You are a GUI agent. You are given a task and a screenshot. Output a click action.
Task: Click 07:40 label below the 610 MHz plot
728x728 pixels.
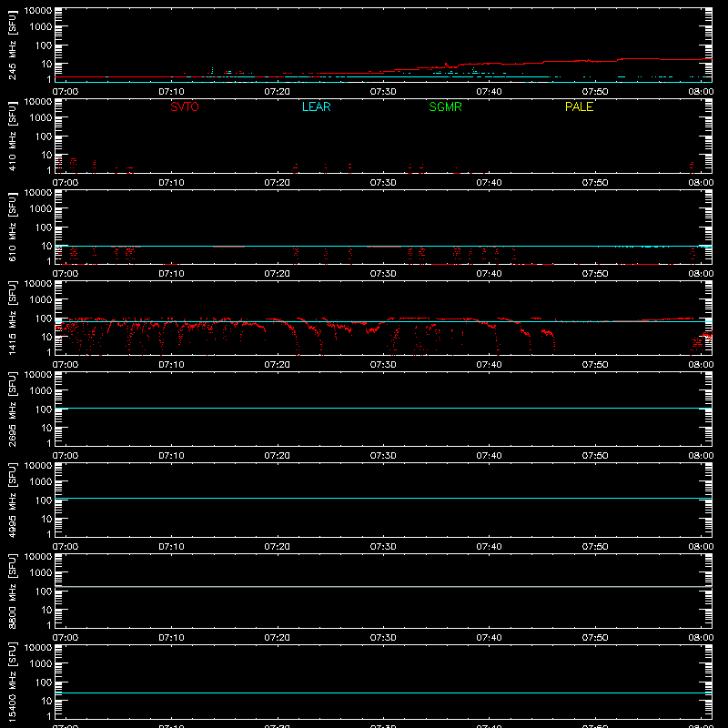click(x=489, y=274)
